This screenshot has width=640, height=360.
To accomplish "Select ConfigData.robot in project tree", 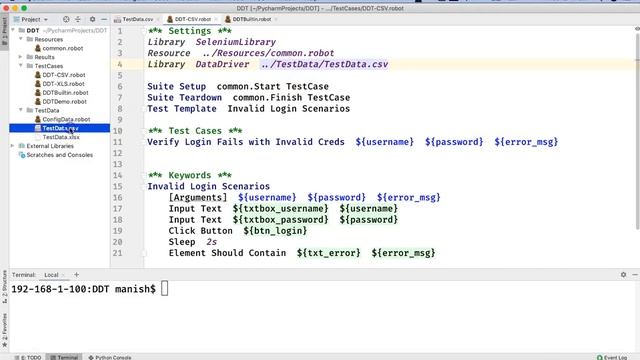I will 66,119.
